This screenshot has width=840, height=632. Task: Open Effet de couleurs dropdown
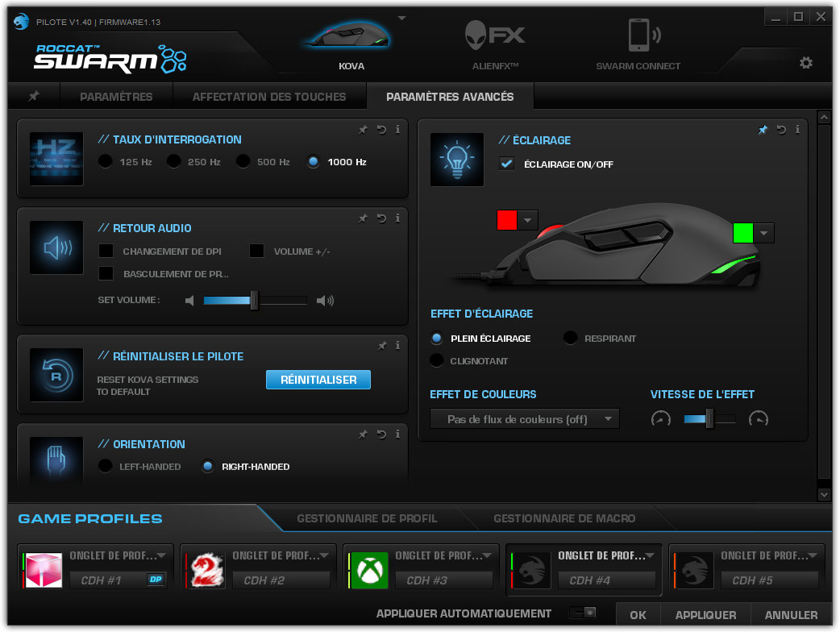click(x=525, y=419)
